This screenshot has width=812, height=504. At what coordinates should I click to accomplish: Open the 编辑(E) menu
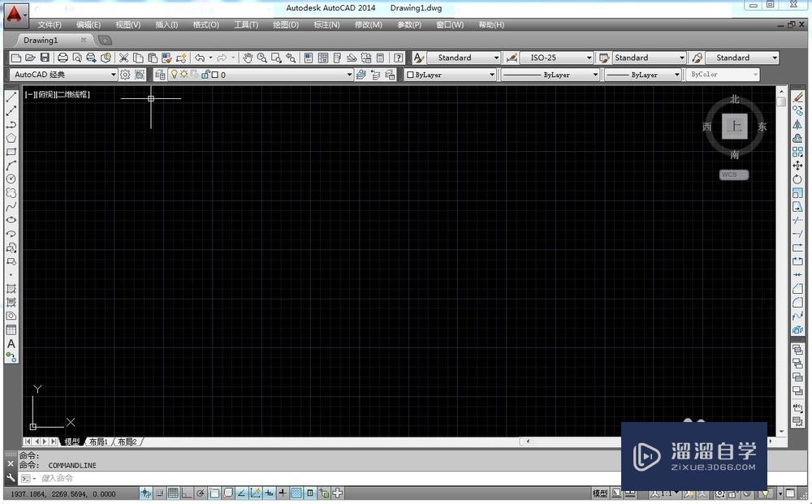pyautogui.click(x=89, y=25)
